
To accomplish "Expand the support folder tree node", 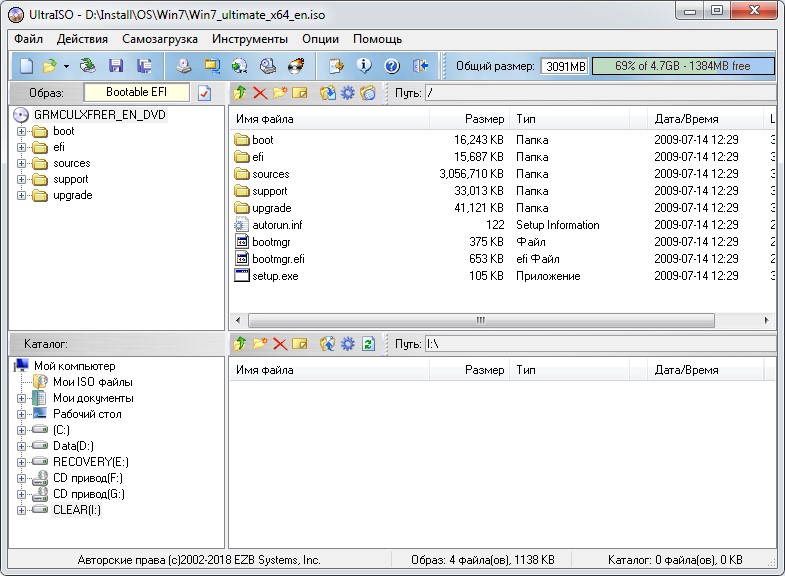I will tap(22, 180).
